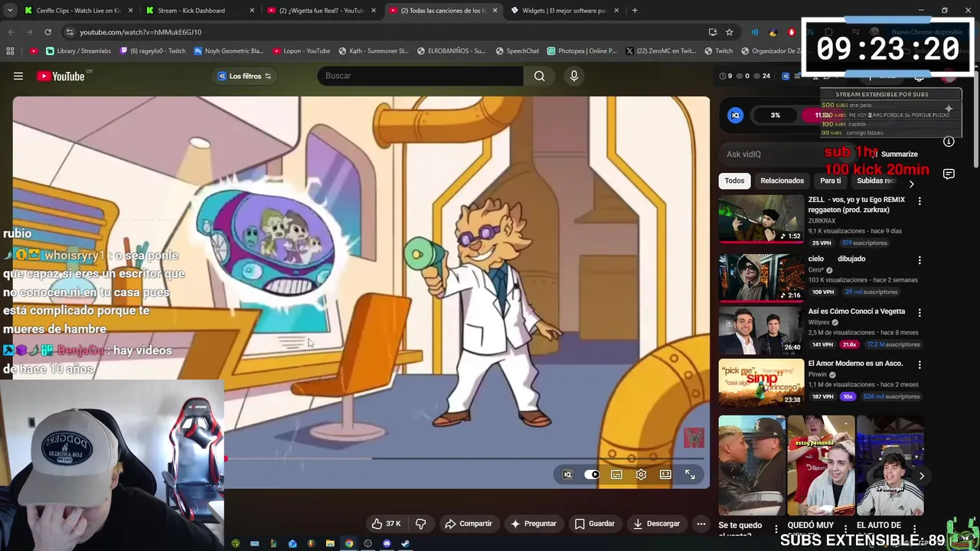This screenshot has height=551, width=980.
Task: Select the Para ti filter chip
Action: click(830, 181)
